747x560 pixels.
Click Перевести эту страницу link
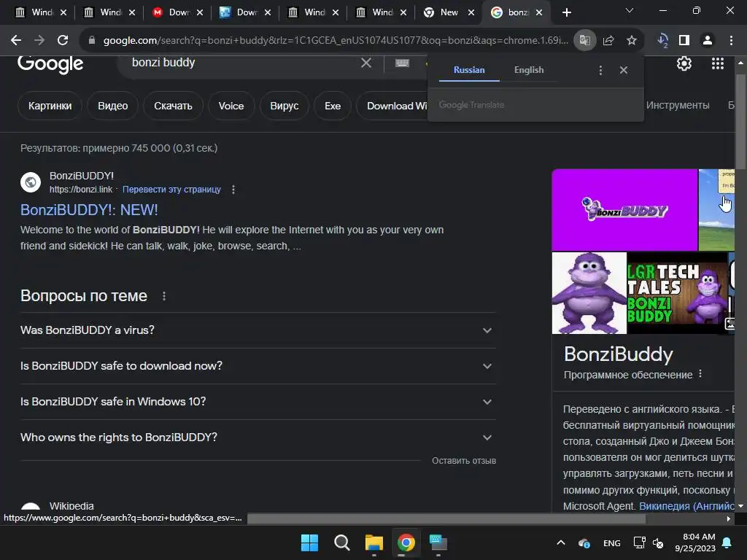coord(171,190)
